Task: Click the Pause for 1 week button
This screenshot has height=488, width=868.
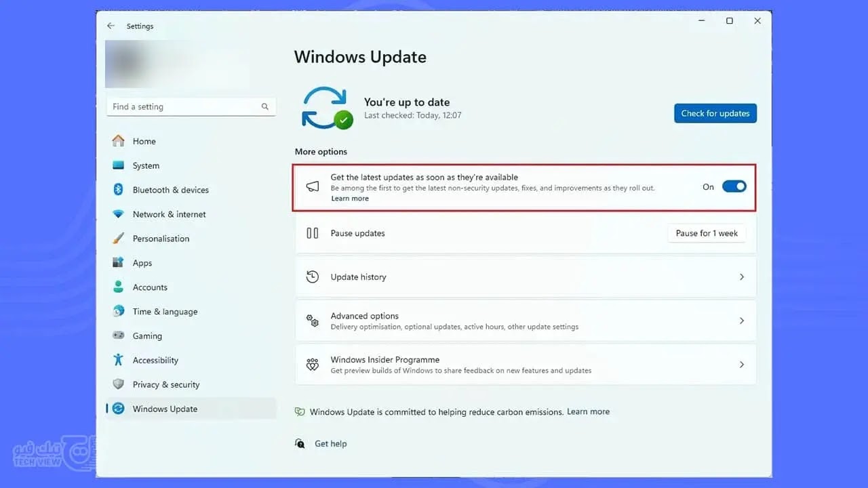Action: [x=707, y=233]
